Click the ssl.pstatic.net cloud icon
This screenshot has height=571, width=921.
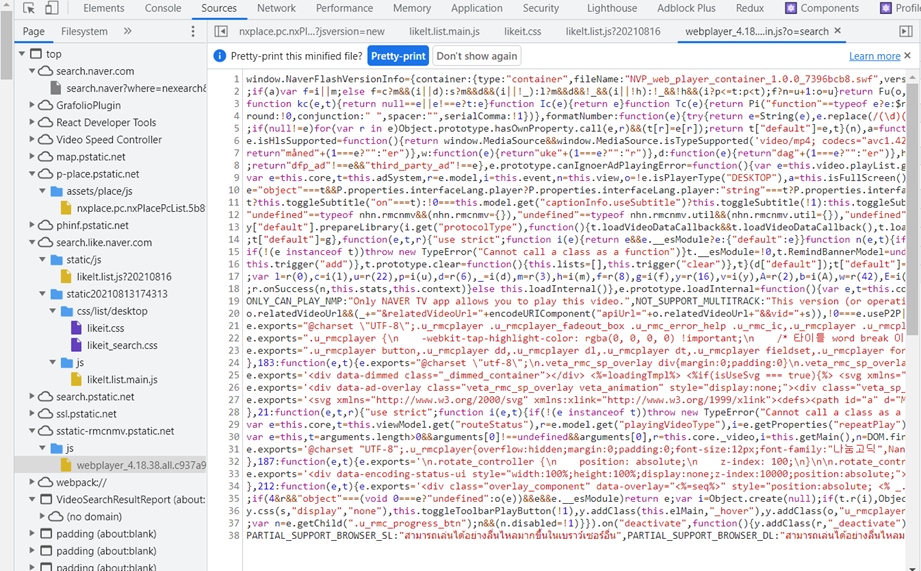tap(46, 414)
